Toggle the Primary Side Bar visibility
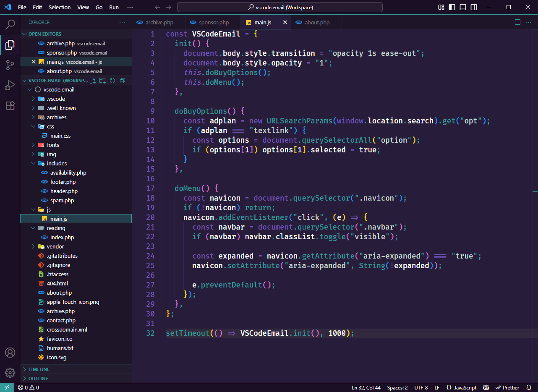This screenshot has height=392, width=538. (452, 7)
